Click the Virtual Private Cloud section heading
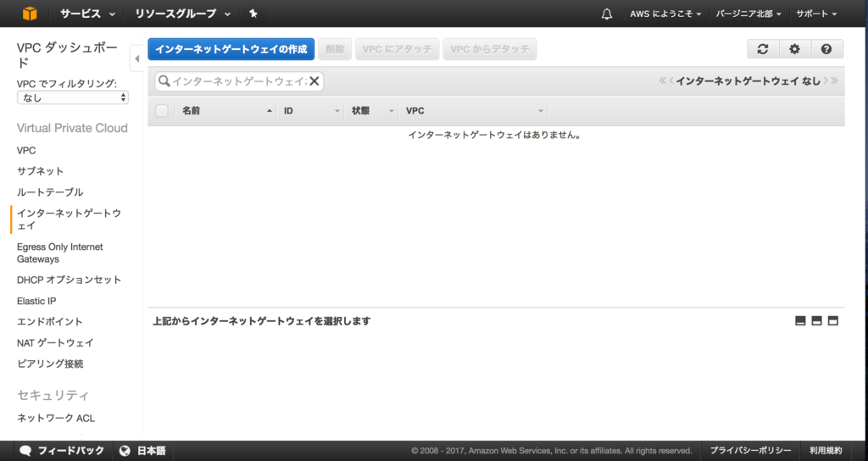This screenshot has height=461, width=868. [x=72, y=128]
